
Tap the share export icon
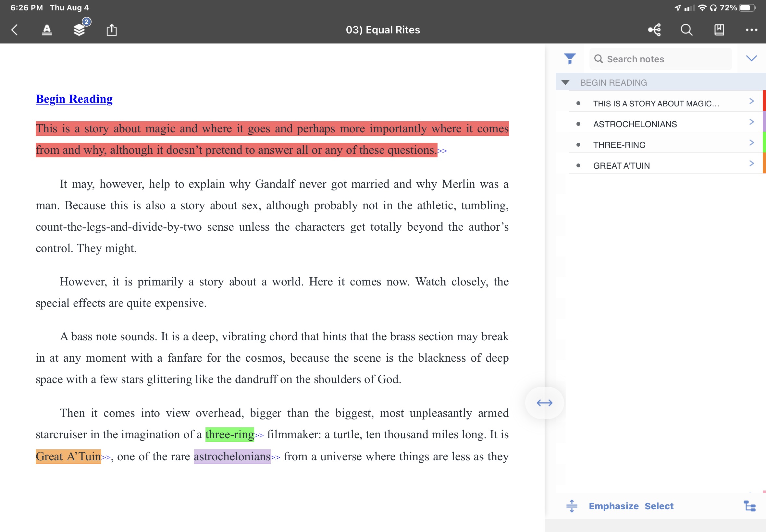click(111, 30)
